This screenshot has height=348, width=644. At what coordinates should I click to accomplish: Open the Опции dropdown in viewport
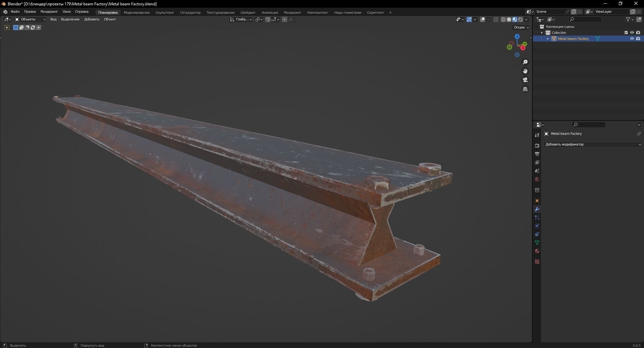[521, 27]
